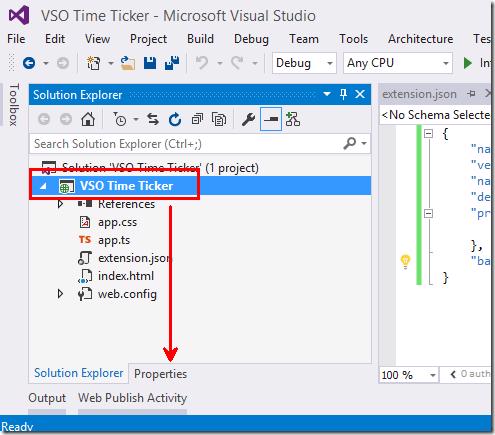Collapse the VSO Time Ticker project node
This screenshot has height=435, width=495.
click(x=43, y=186)
